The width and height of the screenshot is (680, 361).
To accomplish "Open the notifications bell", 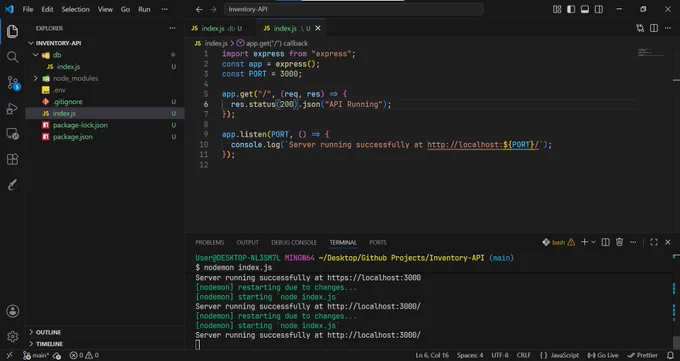I will pos(670,355).
